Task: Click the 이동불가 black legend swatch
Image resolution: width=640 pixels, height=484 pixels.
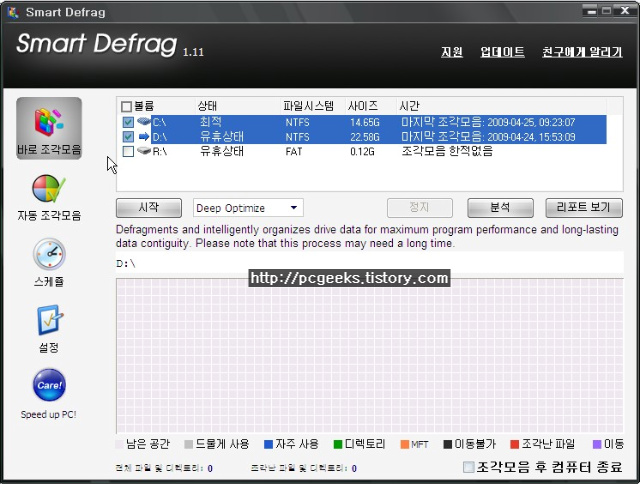Action: (448, 444)
